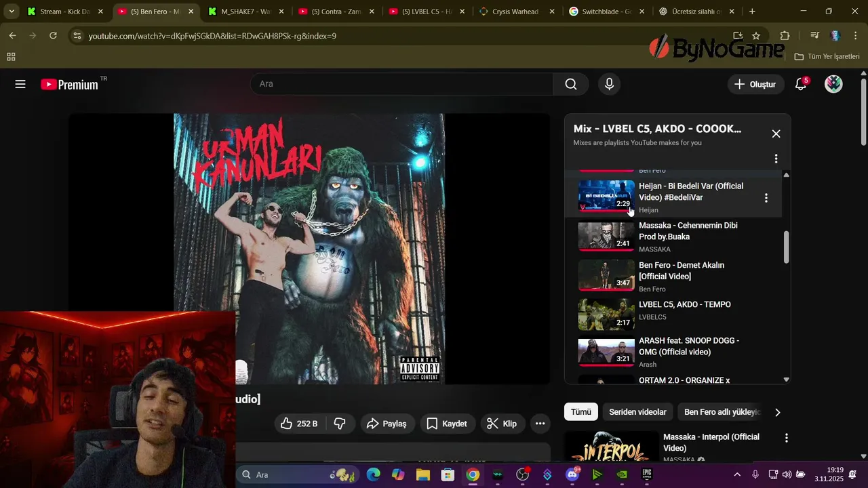Screen dimensions: 868x488
Task: Share the video with Paylaş button
Action: tap(387, 424)
